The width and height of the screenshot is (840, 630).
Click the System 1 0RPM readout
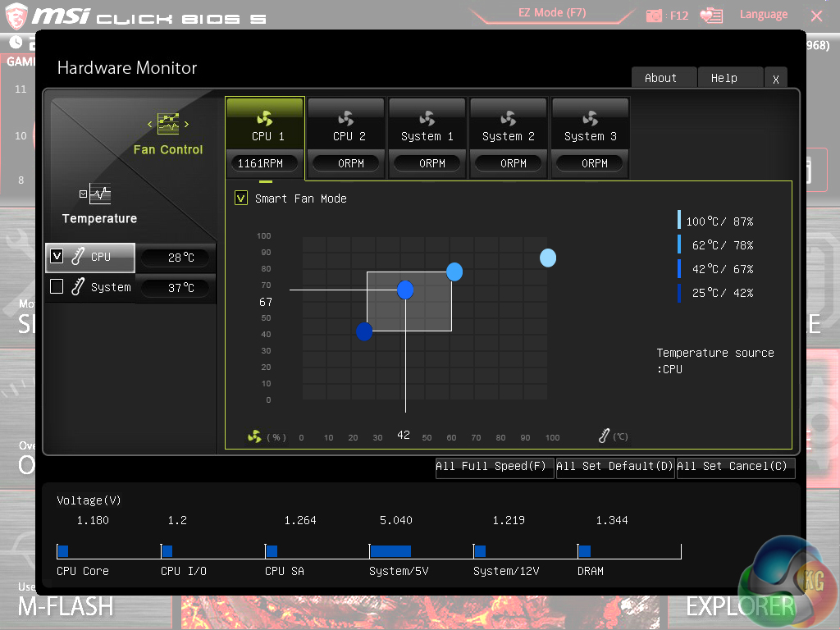point(427,163)
